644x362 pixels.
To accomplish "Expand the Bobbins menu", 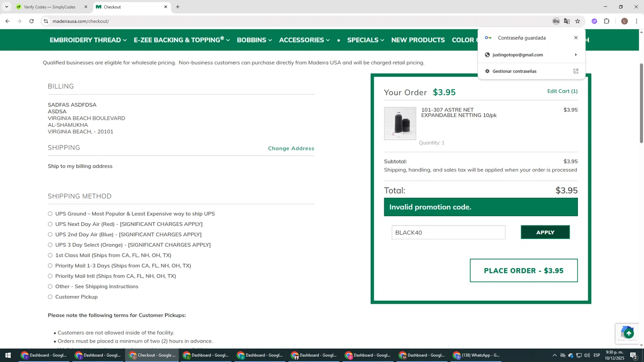I will click(x=254, y=40).
